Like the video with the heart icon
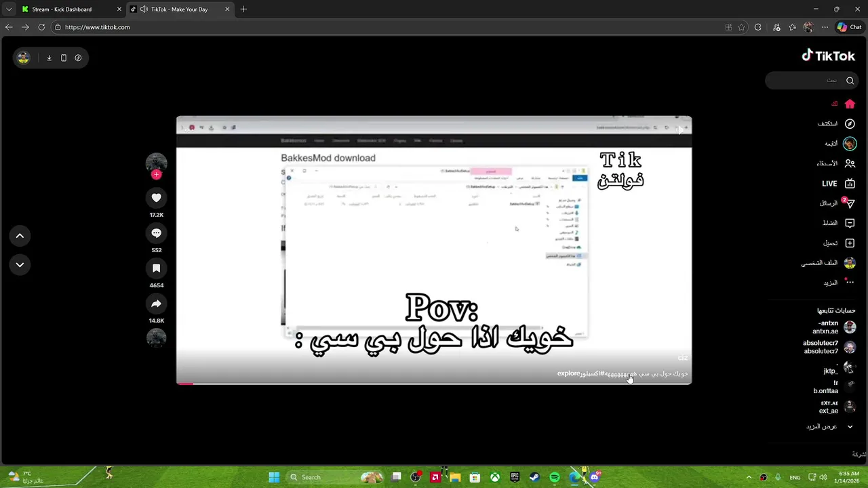Image resolution: width=868 pixels, height=488 pixels. pos(156,198)
